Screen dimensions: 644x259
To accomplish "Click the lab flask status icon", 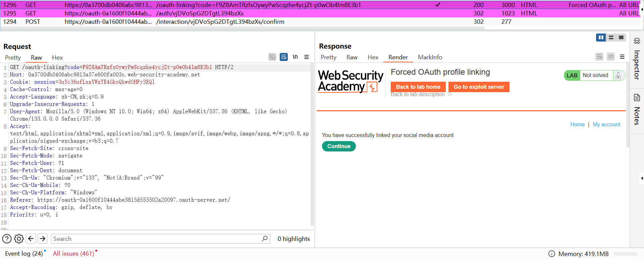I will click(618, 75).
